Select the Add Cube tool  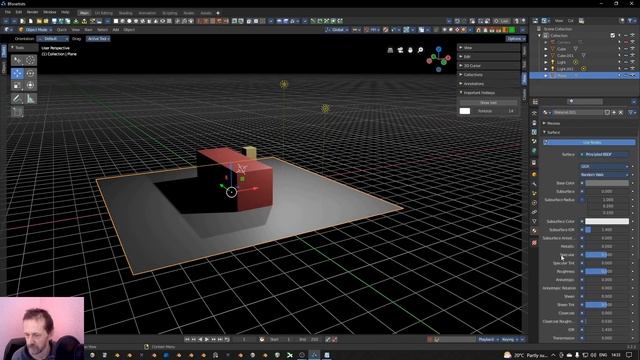[17, 112]
